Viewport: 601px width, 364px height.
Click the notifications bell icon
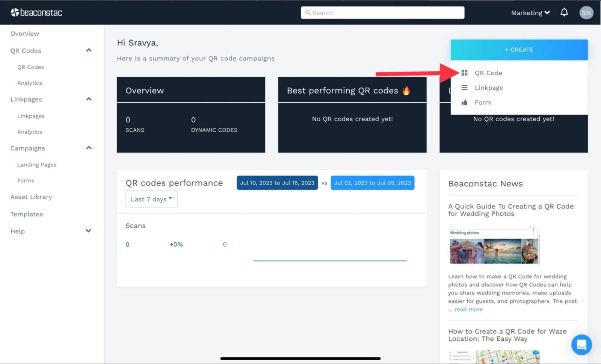(x=564, y=12)
